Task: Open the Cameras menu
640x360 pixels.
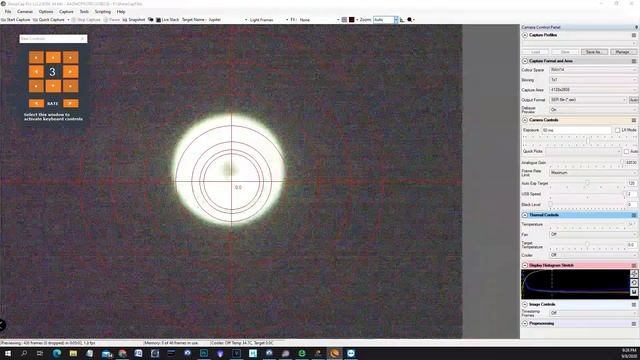Action: tap(25, 12)
